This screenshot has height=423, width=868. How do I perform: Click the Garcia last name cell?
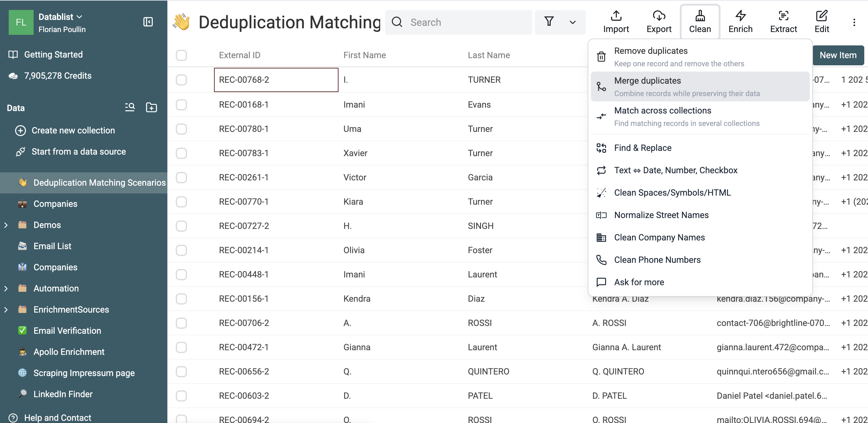pyautogui.click(x=525, y=178)
